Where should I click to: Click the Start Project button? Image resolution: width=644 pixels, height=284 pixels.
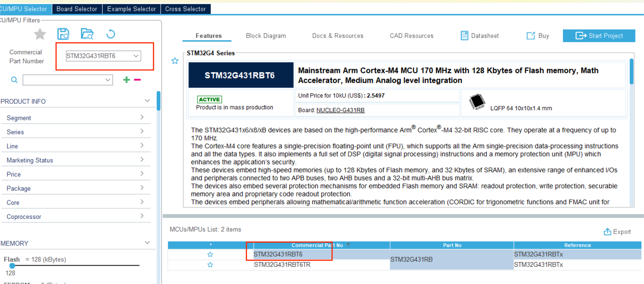599,36
